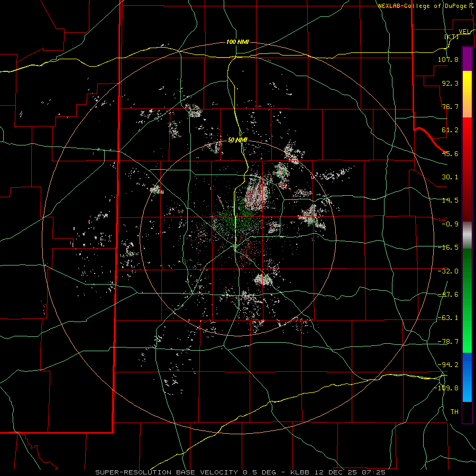Click the 76.7 legend value
The image size is (476, 476).
pyautogui.click(x=450, y=106)
